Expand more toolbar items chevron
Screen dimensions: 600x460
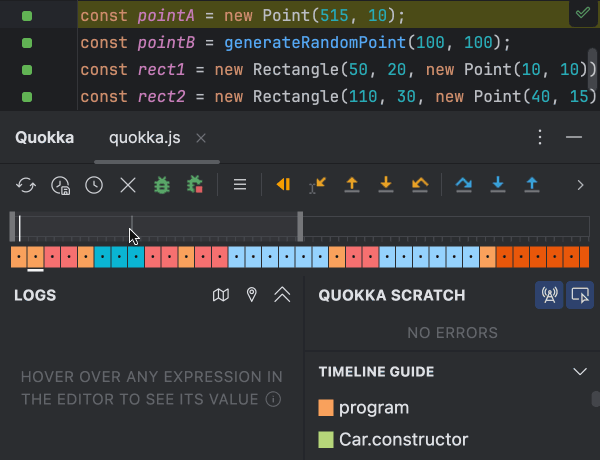click(580, 185)
